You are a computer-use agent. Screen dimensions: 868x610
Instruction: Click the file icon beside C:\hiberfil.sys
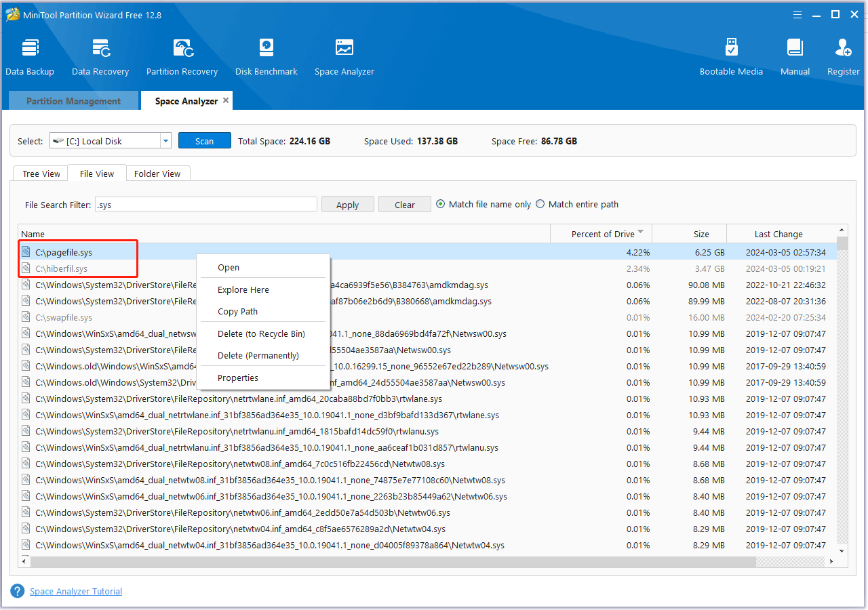click(x=26, y=268)
